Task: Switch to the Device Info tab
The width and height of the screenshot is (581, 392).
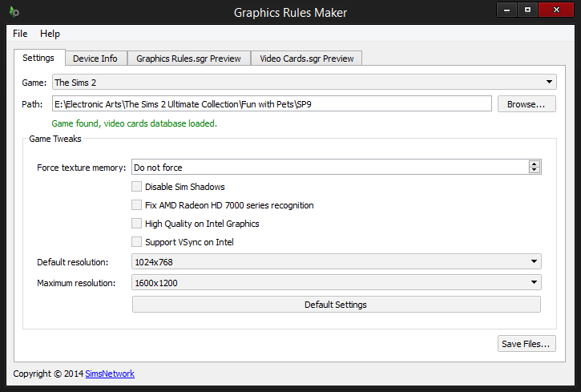Action: (95, 59)
